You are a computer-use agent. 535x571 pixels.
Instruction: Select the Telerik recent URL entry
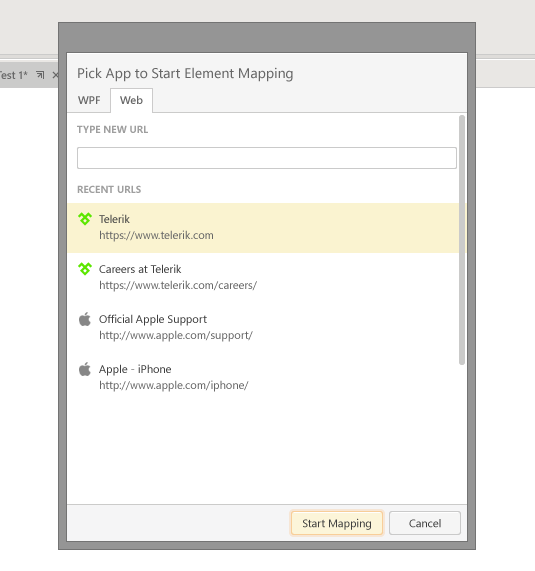tap(263, 227)
